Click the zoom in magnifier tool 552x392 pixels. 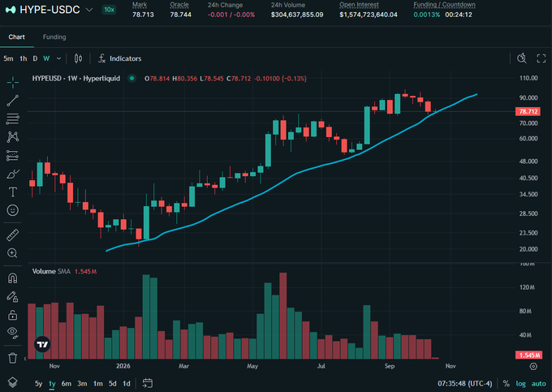(13, 253)
